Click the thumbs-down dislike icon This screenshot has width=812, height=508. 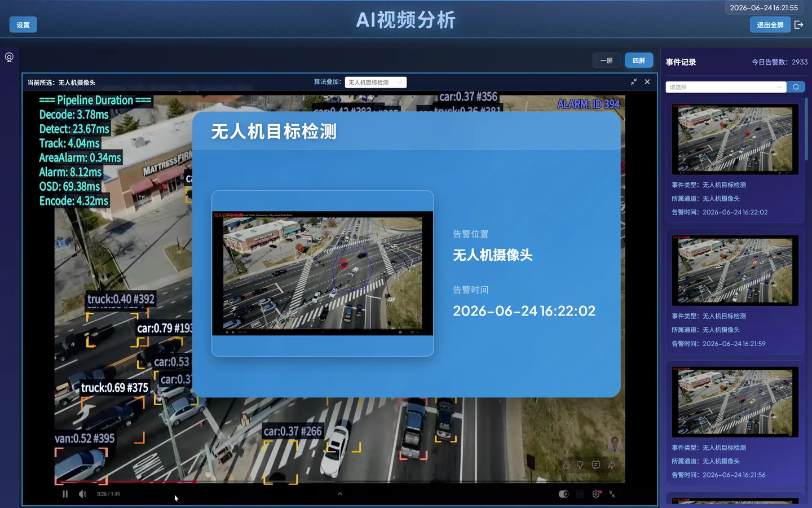(580, 465)
